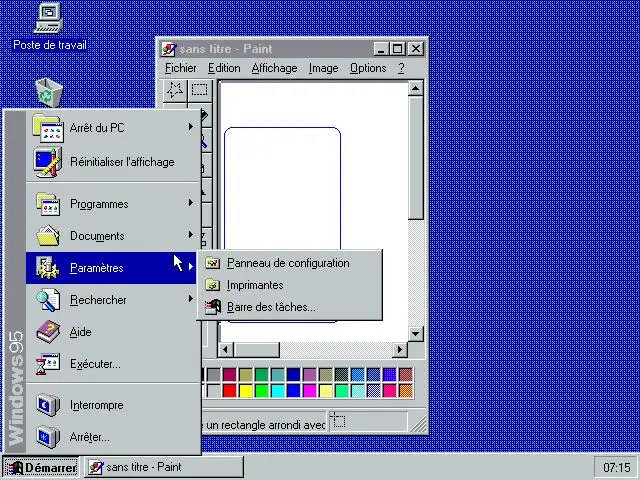Expand the Arrêt du PC submenu

click(x=113, y=128)
